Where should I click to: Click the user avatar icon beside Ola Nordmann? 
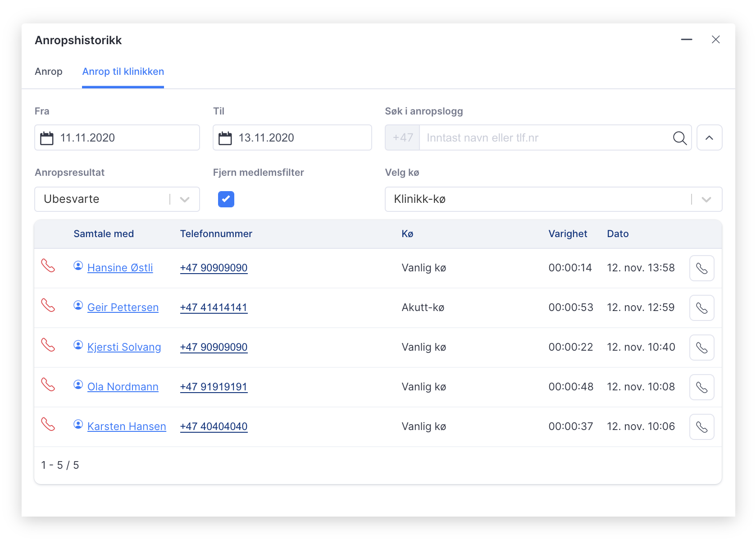coord(78,385)
